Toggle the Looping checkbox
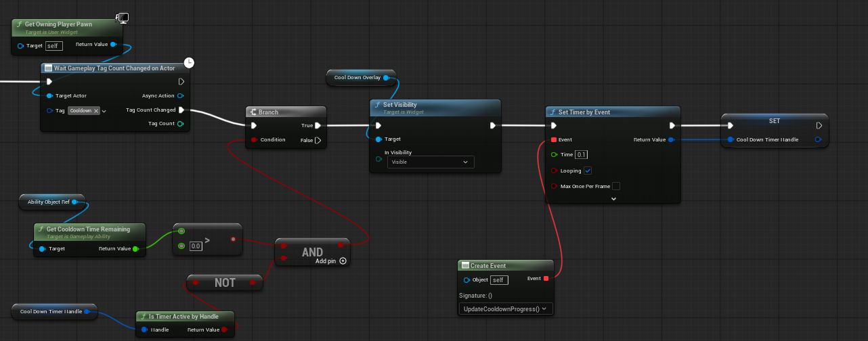This screenshot has width=868, height=341. click(x=588, y=170)
